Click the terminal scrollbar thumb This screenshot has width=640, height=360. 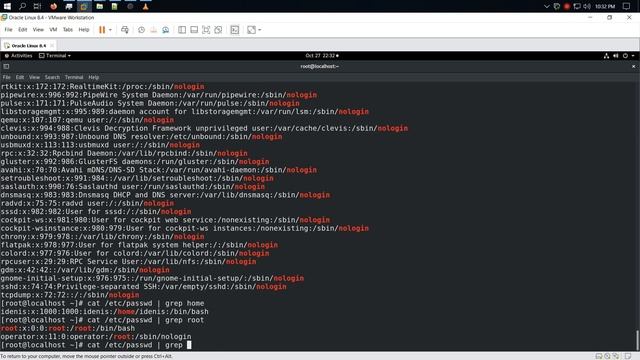637,340
